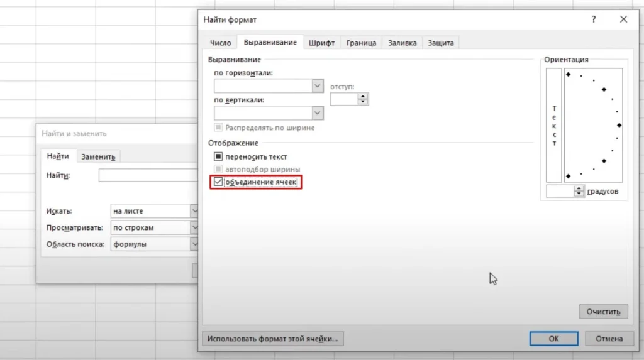Click the OK button
This screenshot has height=360, width=644.
553,339
